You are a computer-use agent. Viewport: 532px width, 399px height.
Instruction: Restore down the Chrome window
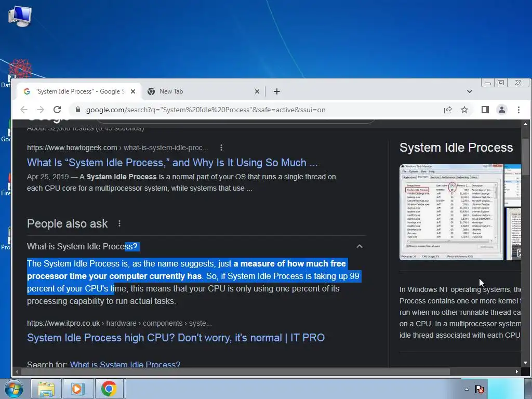coord(501,83)
